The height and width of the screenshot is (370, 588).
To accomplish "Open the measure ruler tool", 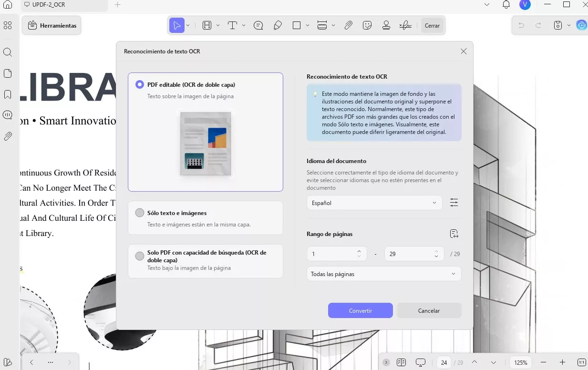I will (x=322, y=25).
